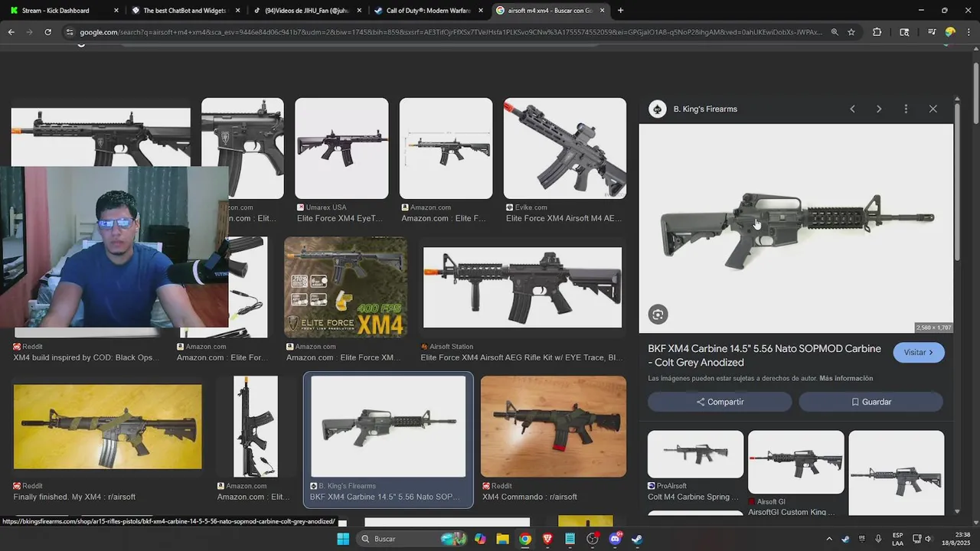Show next image in preview panel
The height and width of the screenshot is (551, 980).
click(x=879, y=109)
